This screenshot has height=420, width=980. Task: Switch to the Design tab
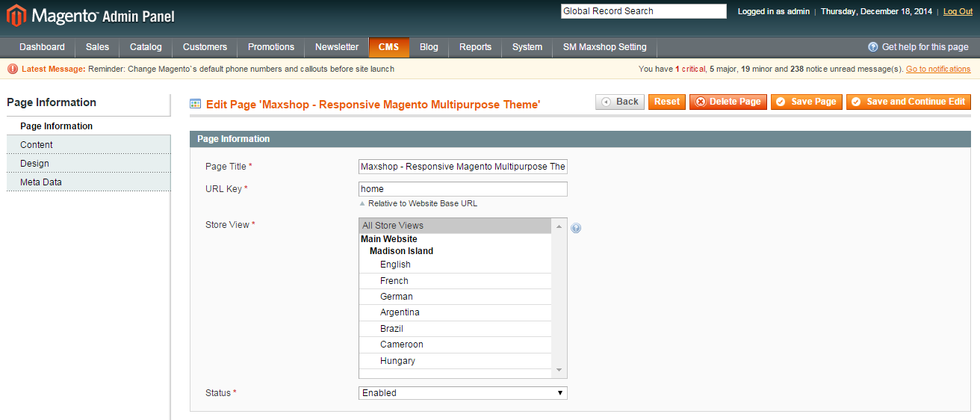point(89,164)
